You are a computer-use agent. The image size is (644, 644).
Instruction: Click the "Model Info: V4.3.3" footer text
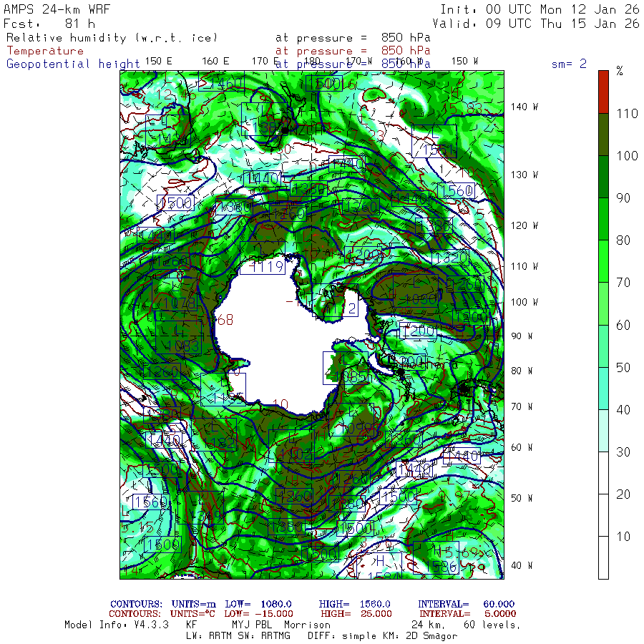116,625
